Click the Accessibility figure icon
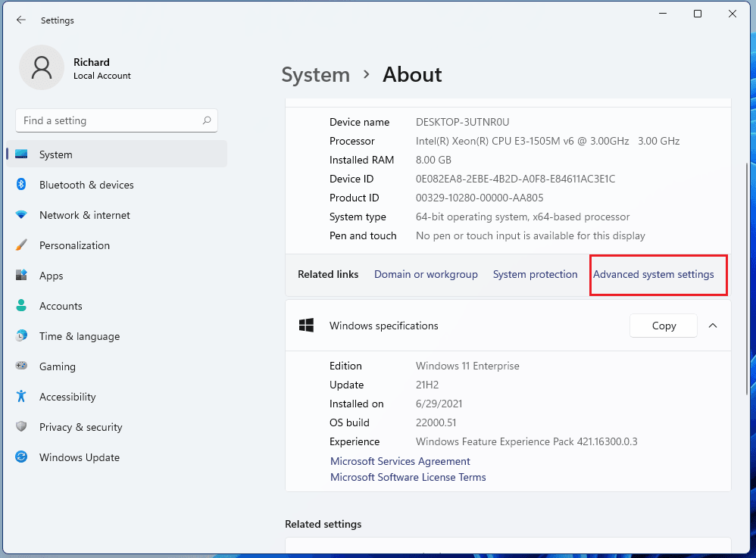 point(22,397)
